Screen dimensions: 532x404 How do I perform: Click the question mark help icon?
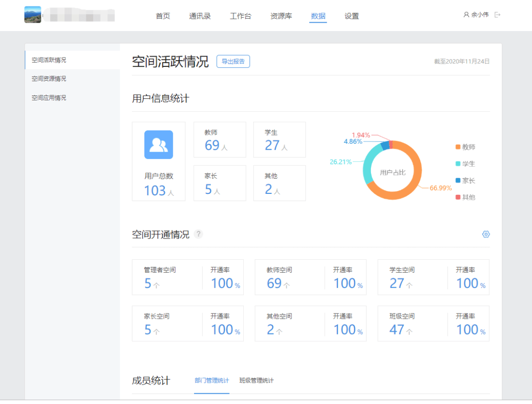[199, 234]
